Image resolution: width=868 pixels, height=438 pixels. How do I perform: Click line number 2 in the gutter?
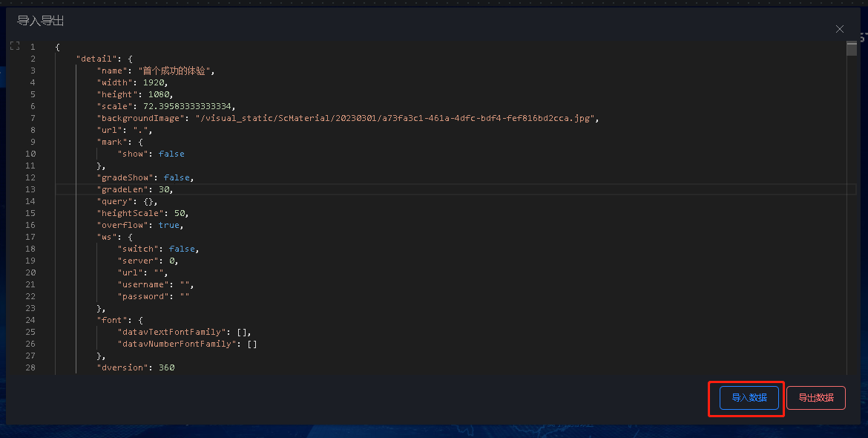click(33, 59)
